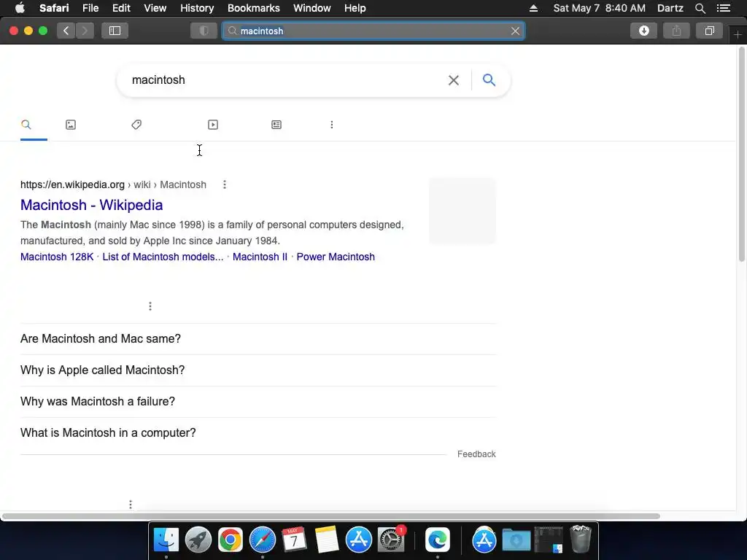Click the date and time clock
The image size is (747, 560).
click(x=600, y=8)
